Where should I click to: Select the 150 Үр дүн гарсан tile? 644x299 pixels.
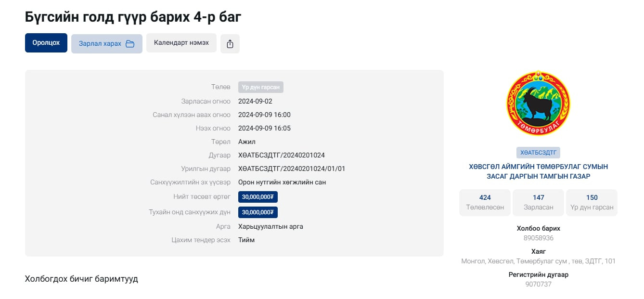592,202
